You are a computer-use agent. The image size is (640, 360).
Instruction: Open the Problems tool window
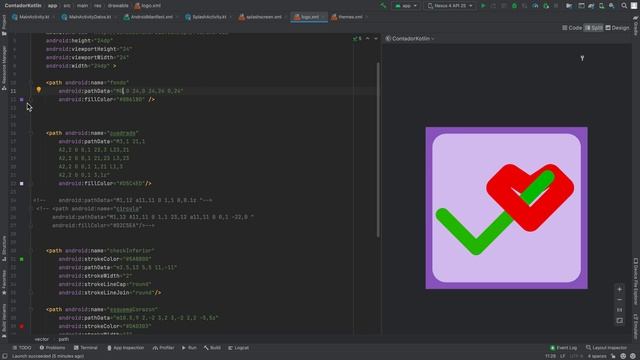[x=52, y=348]
